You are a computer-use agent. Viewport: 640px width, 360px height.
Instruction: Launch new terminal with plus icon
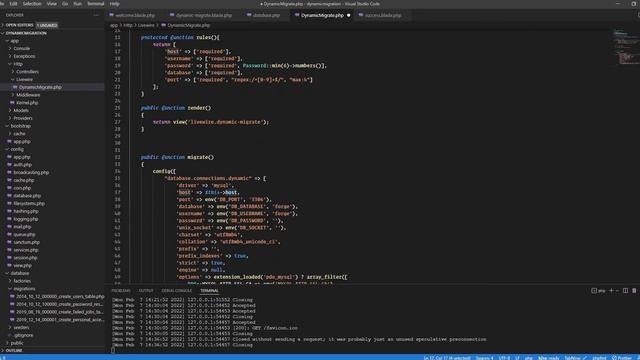click(611, 291)
